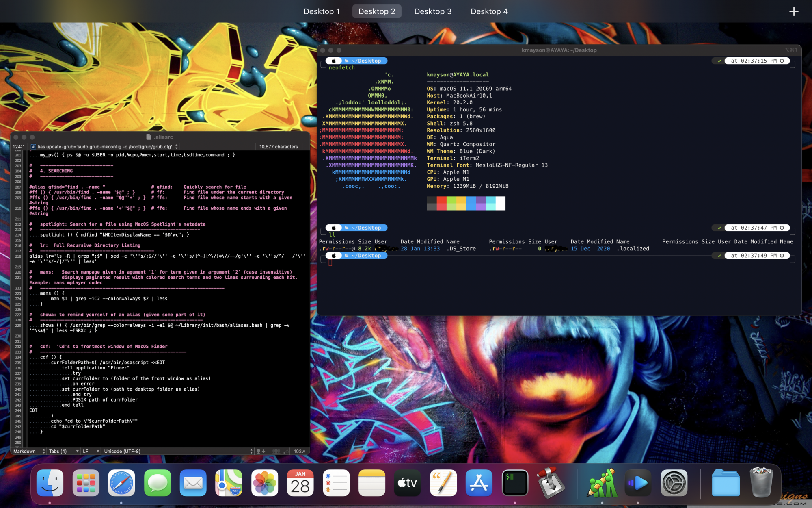Open Launchpad from the Dock
Image resolution: width=812 pixels, height=508 pixels.
[x=86, y=483]
